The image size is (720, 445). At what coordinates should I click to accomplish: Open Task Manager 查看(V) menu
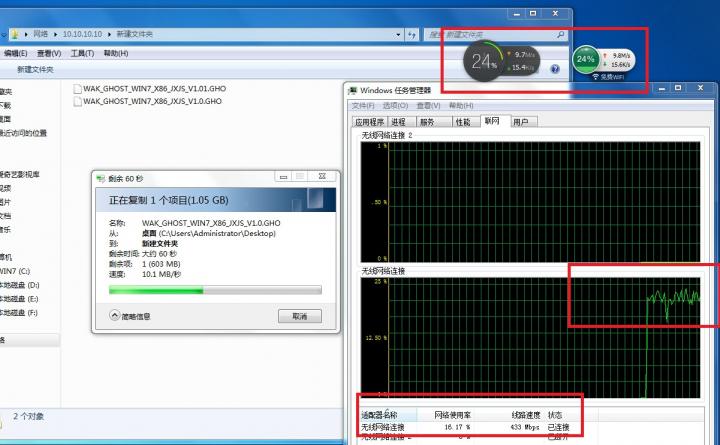(428, 106)
